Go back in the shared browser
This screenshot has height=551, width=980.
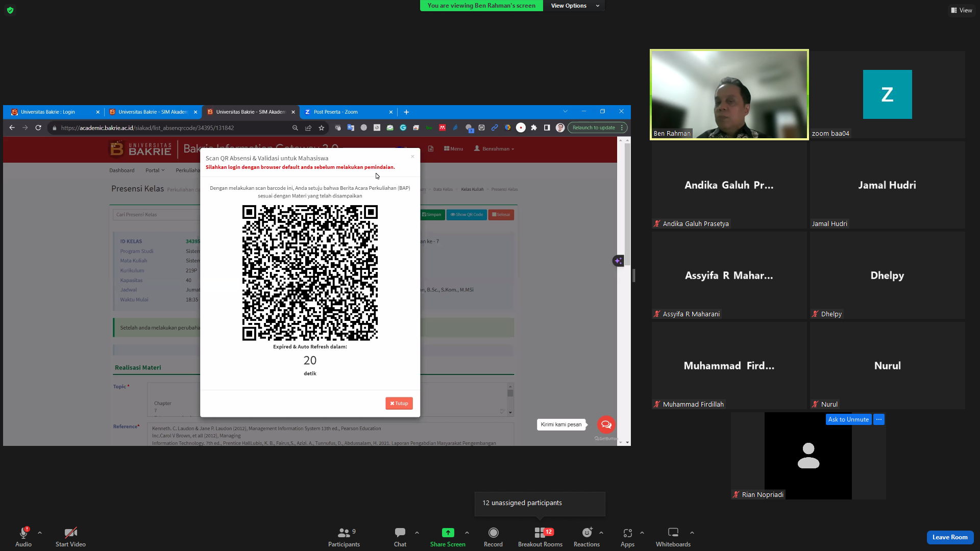coord(12,128)
